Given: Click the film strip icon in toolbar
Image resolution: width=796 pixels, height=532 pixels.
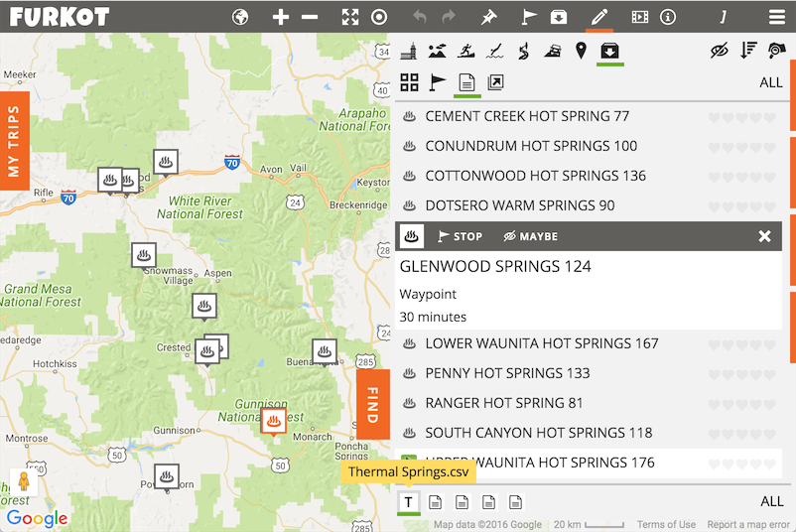Looking at the screenshot, I should point(639,17).
